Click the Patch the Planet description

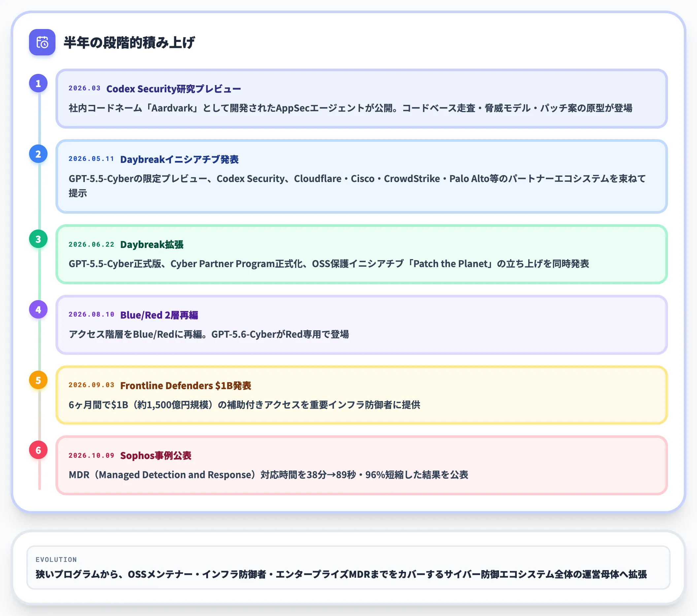point(329,264)
